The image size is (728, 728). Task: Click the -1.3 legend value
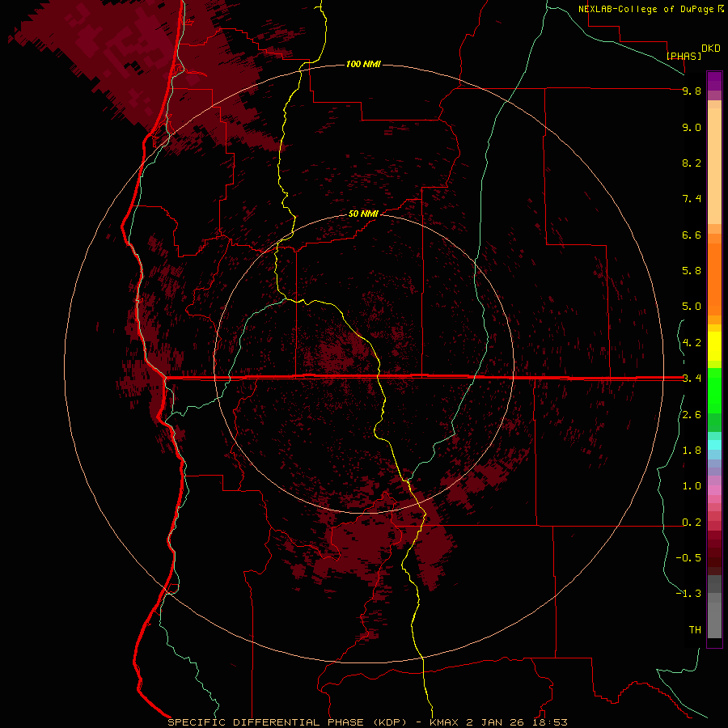click(x=688, y=594)
